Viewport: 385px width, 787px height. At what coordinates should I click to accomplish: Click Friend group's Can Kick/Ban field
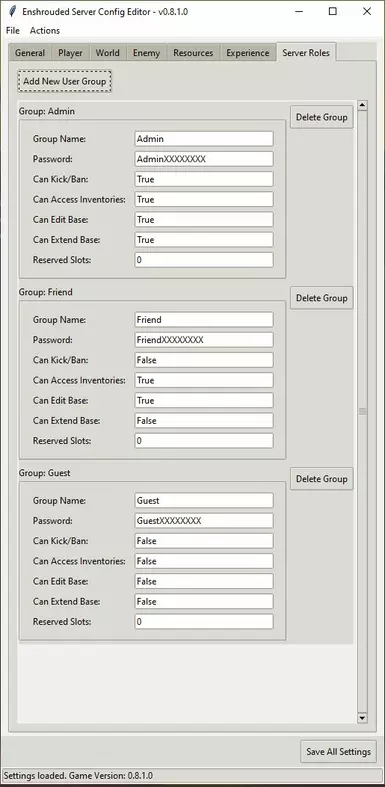pyautogui.click(x=204, y=360)
